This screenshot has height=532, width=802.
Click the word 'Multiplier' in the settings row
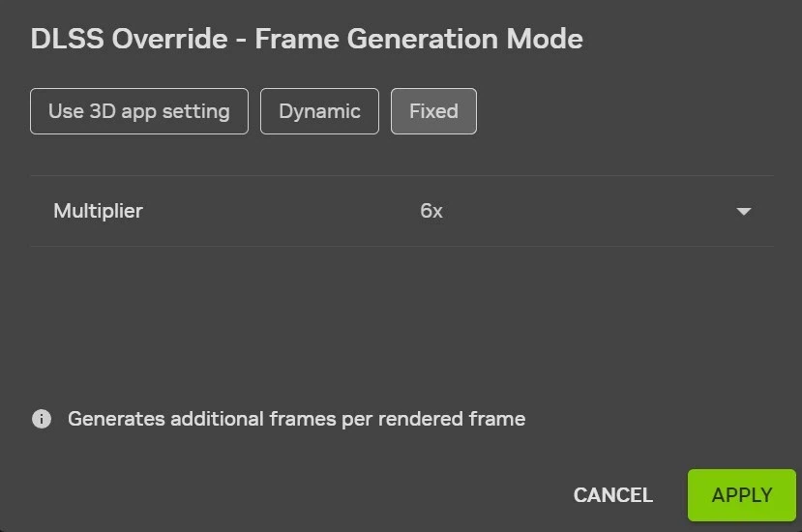[98, 211]
